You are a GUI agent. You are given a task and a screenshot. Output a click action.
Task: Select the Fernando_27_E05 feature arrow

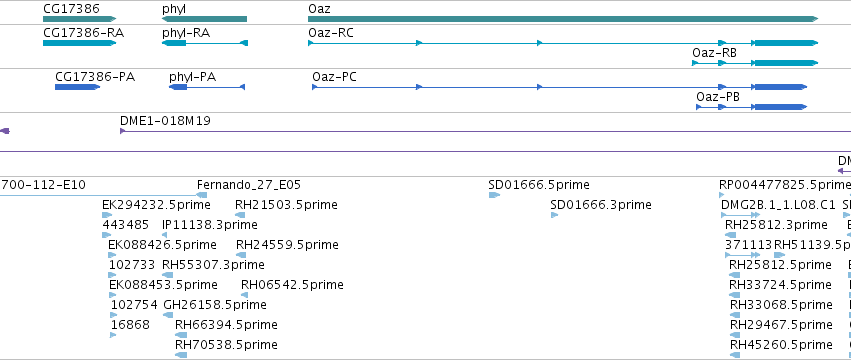[x=202, y=195]
